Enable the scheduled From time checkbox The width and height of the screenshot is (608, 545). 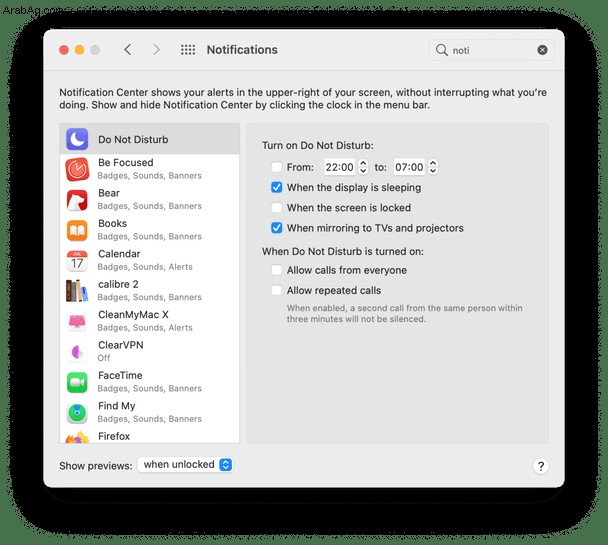[276, 167]
